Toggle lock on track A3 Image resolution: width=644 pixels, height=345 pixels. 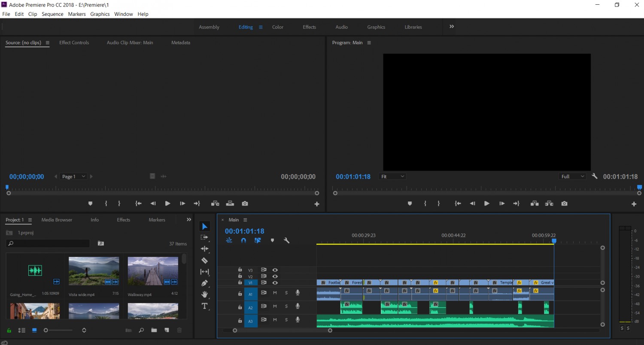point(240,321)
